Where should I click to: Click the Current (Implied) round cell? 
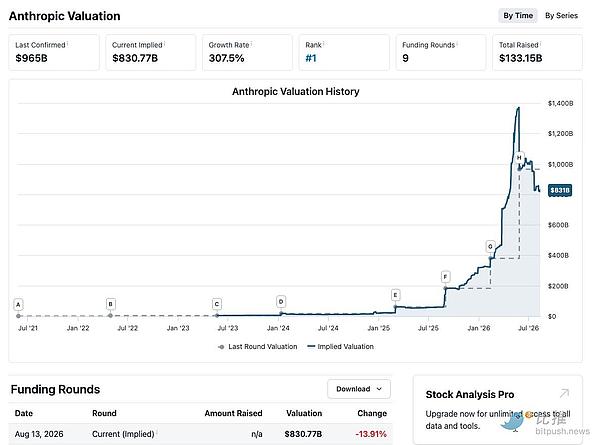123,434
